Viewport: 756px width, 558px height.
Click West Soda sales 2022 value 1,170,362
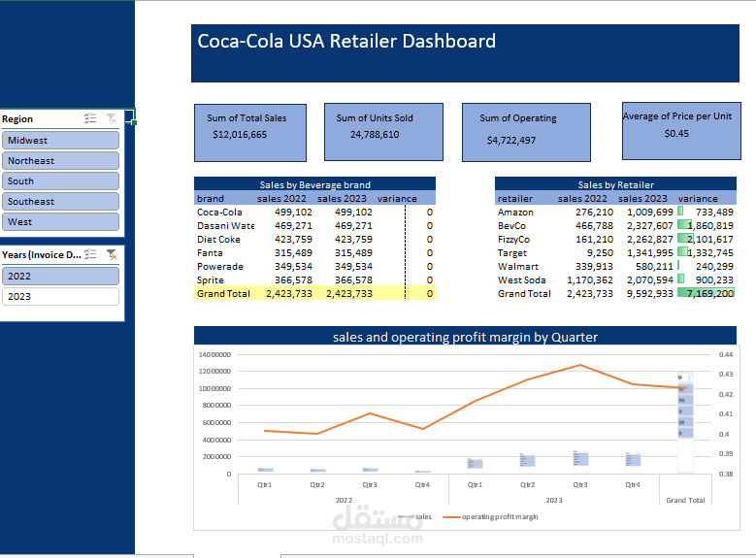[x=590, y=279]
